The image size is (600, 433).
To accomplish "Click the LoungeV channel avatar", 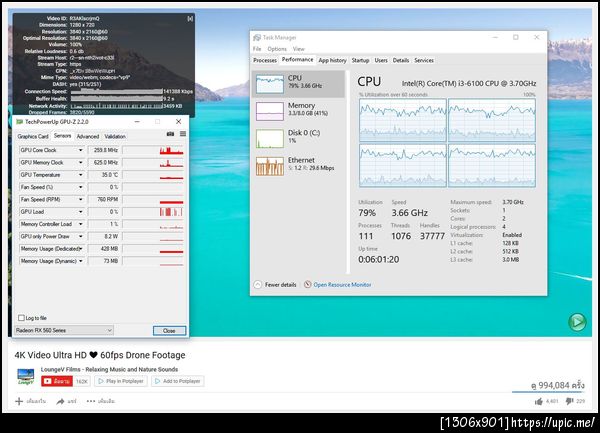I will [x=26, y=376].
